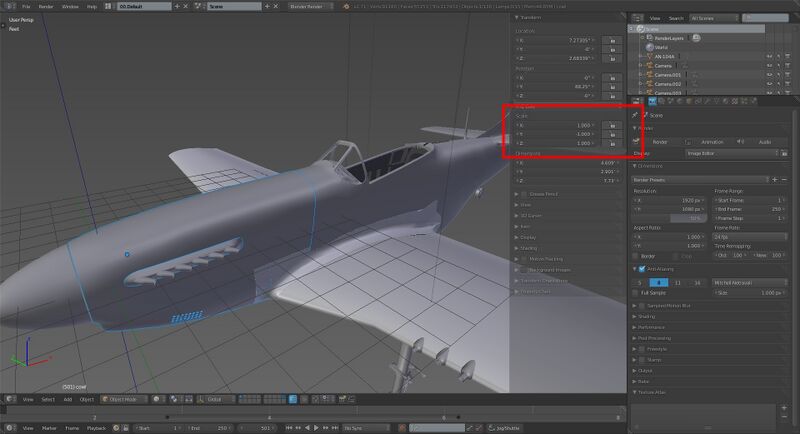Image resolution: width=800 pixels, height=434 pixels.
Task: Remove render preset with minus button
Action: [784, 180]
